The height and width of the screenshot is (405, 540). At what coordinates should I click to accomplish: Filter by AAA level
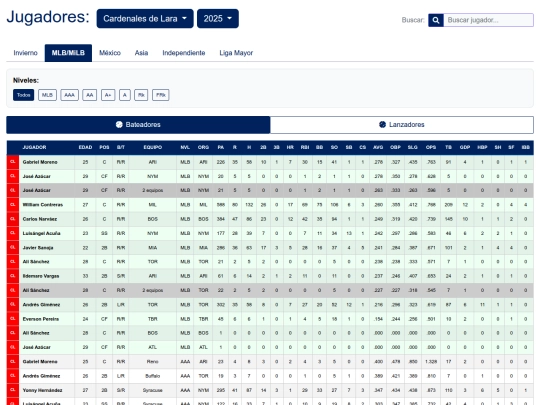click(69, 95)
